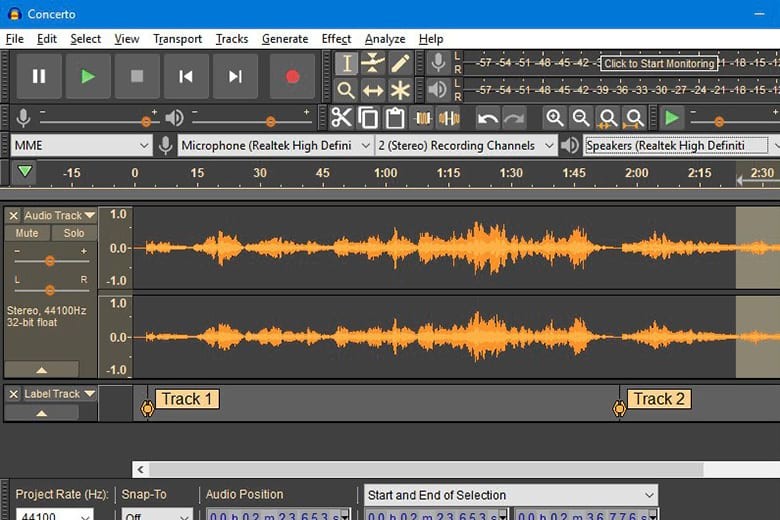Open the File menu
Screen dimensions: 780x520
pos(14,39)
